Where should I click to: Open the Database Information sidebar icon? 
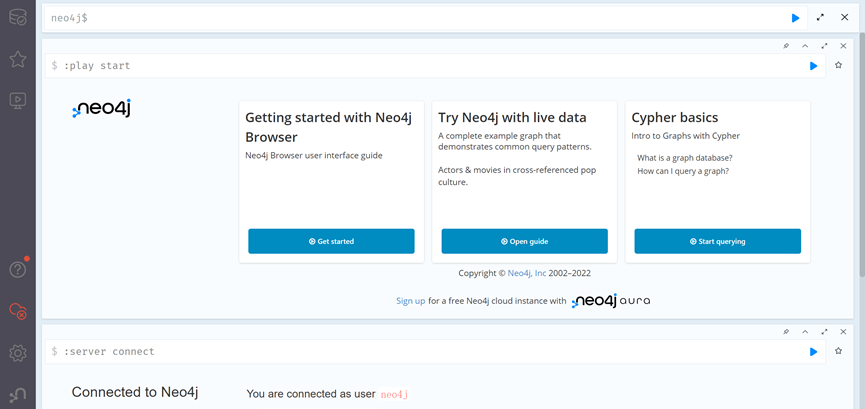pos(18,18)
